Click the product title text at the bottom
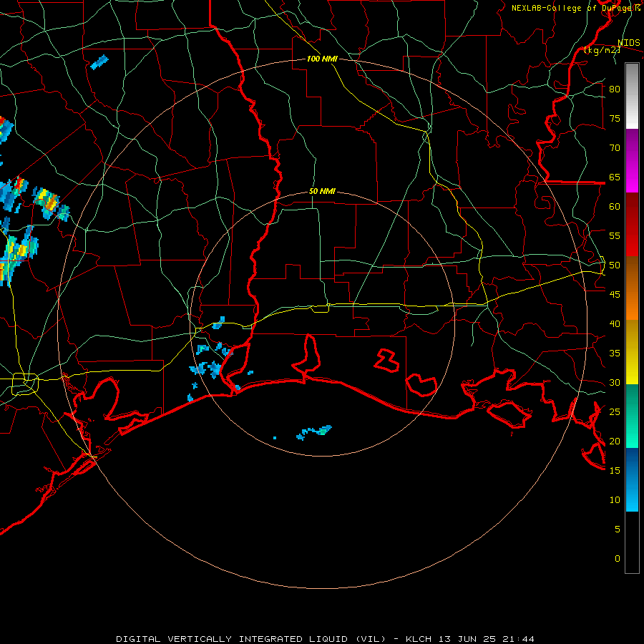The image size is (644, 644). tap(326, 639)
